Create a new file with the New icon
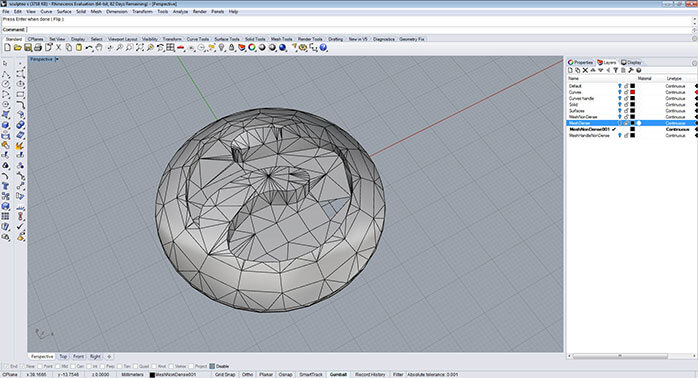 pos(7,48)
